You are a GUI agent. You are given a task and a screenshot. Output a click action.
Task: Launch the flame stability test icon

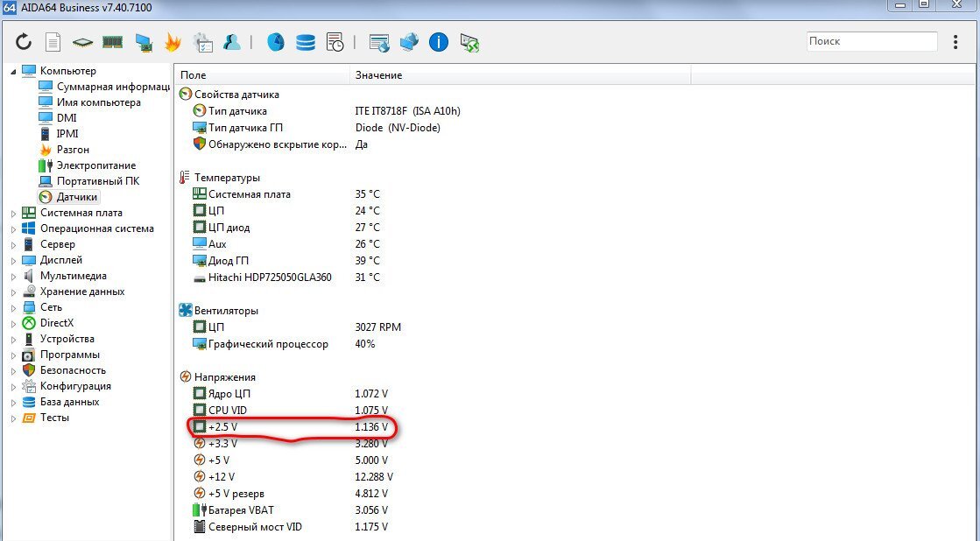(173, 42)
